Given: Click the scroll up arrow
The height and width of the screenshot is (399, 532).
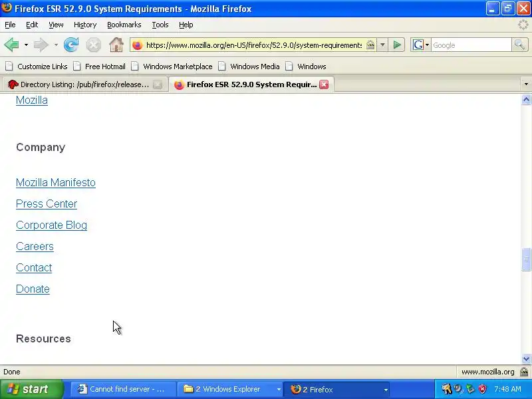Looking at the screenshot, I should pos(526,100).
